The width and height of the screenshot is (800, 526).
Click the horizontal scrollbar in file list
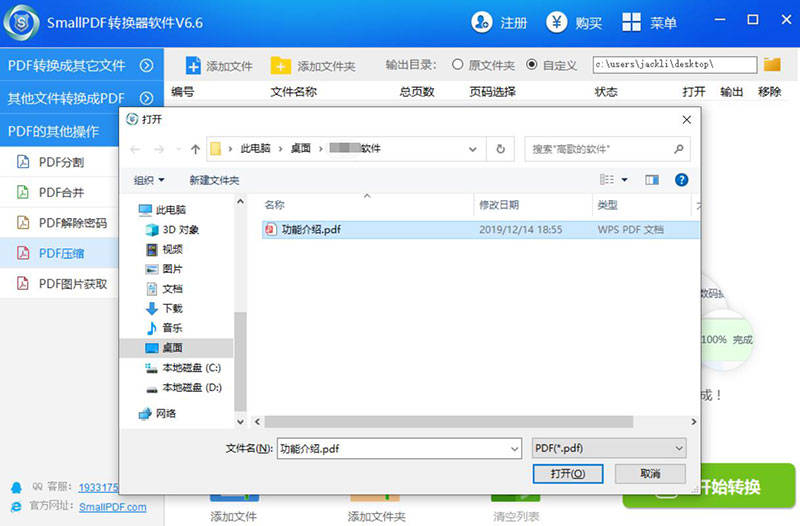(449, 422)
